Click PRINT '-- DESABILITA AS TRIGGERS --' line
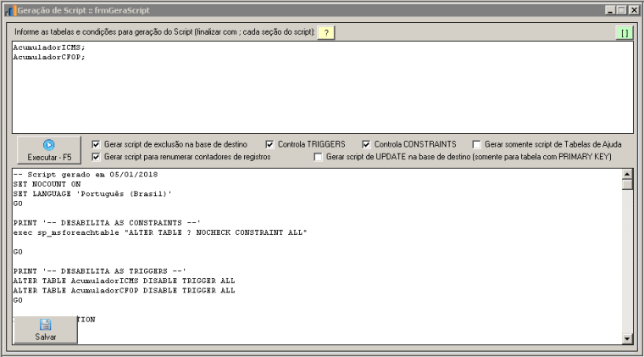This screenshot has width=644, height=357. coord(100,271)
